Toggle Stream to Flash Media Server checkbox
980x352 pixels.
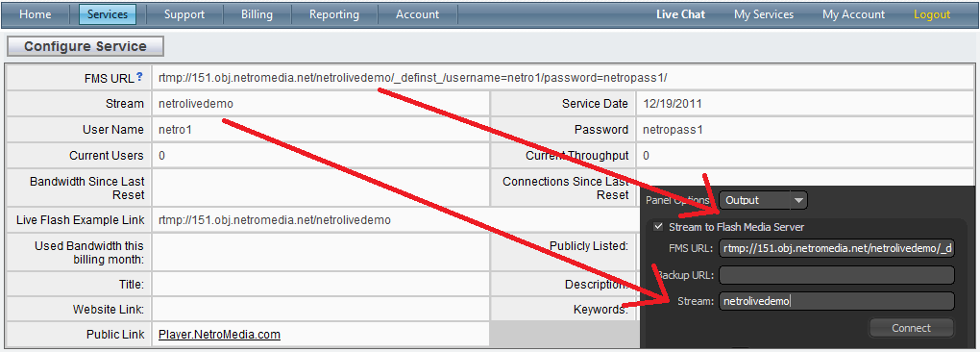[657, 227]
